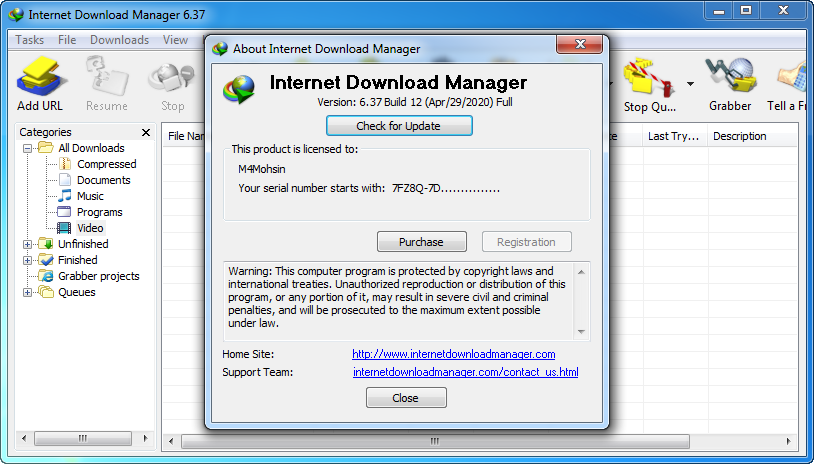Click the Grabber projects icon
Image resolution: width=814 pixels, height=464 pixels.
pyautogui.click(x=46, y=276)
